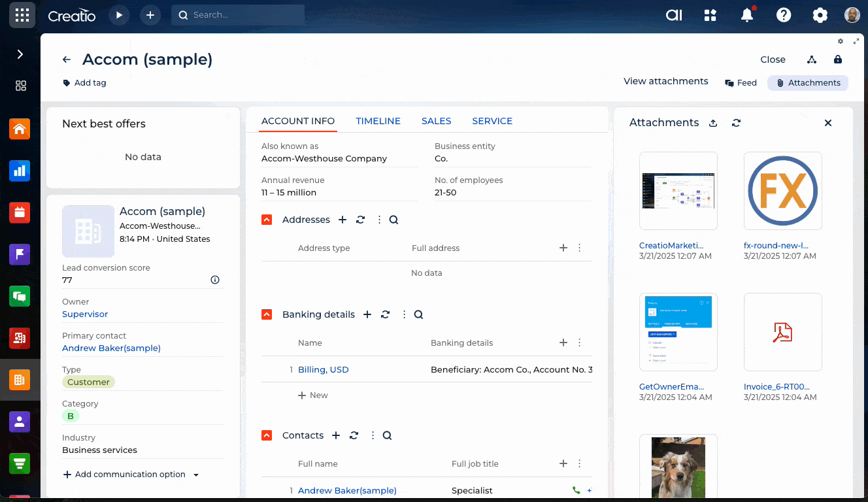Switch to the TIMELINE tab
868x502 pixels.
[x=378, y=121]
